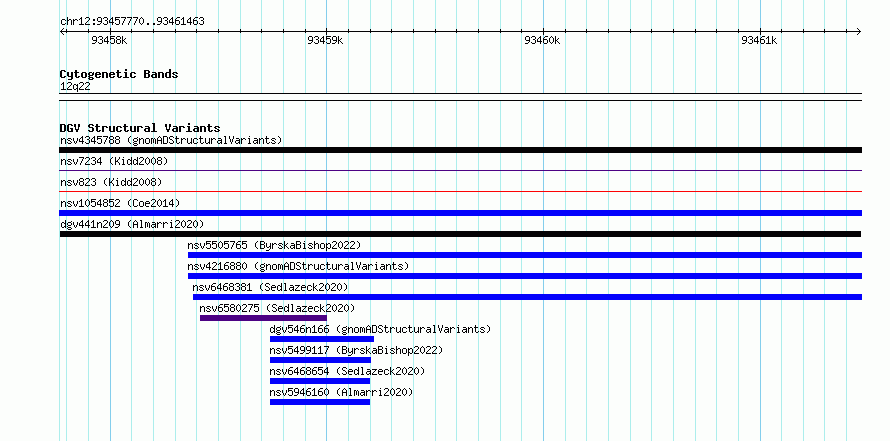Viewport: 890px width, 441px height.
Task: Click the thin red line for nsv823
Action: point(460,191)
